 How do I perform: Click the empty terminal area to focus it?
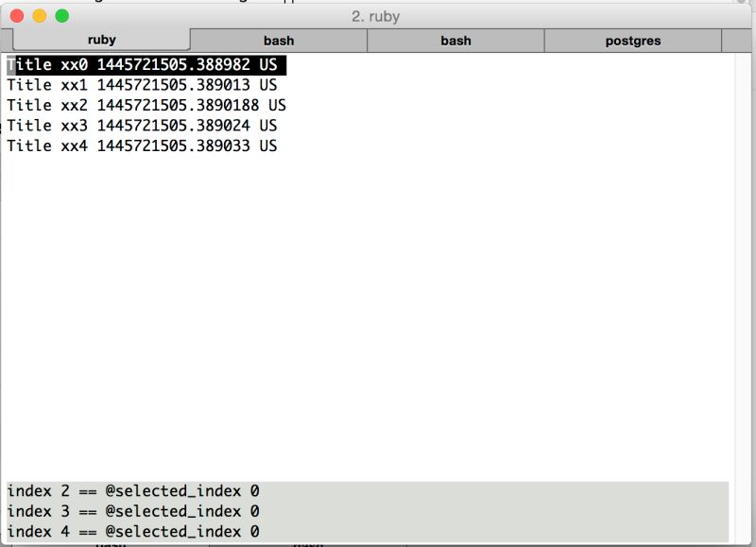point(378,302)
